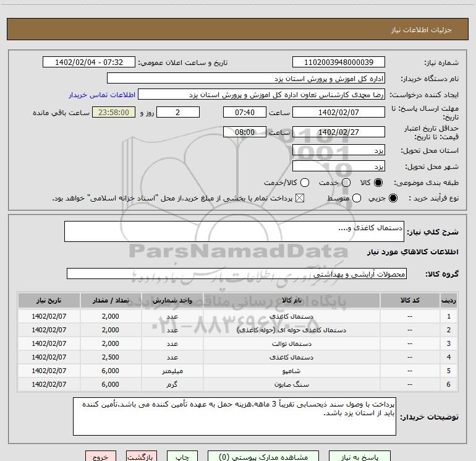Viewport: 476px width, 461px height.
Task: Click the buyer organization name field
Action: [246, 78]
